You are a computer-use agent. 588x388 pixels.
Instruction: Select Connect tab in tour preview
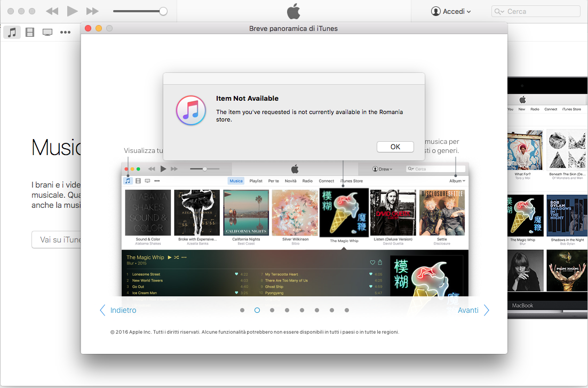point(326,181)
